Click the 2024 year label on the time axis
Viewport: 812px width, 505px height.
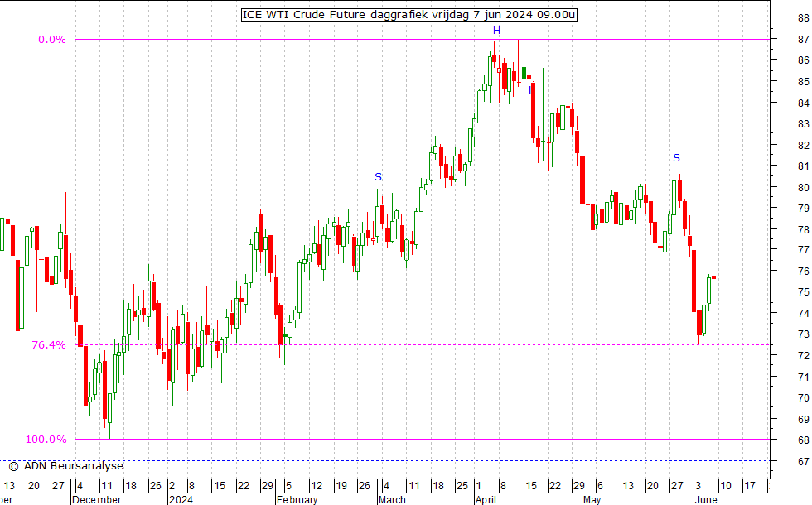(180, 499)
